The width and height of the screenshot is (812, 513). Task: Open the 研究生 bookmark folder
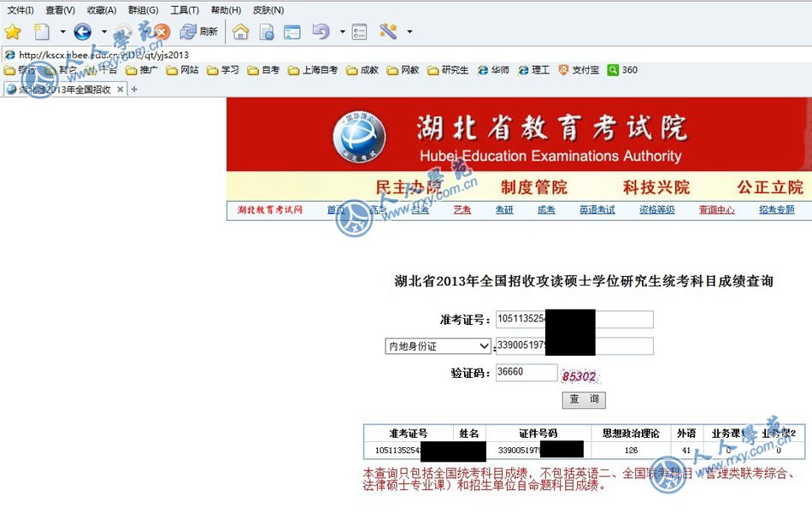point(447,70)
